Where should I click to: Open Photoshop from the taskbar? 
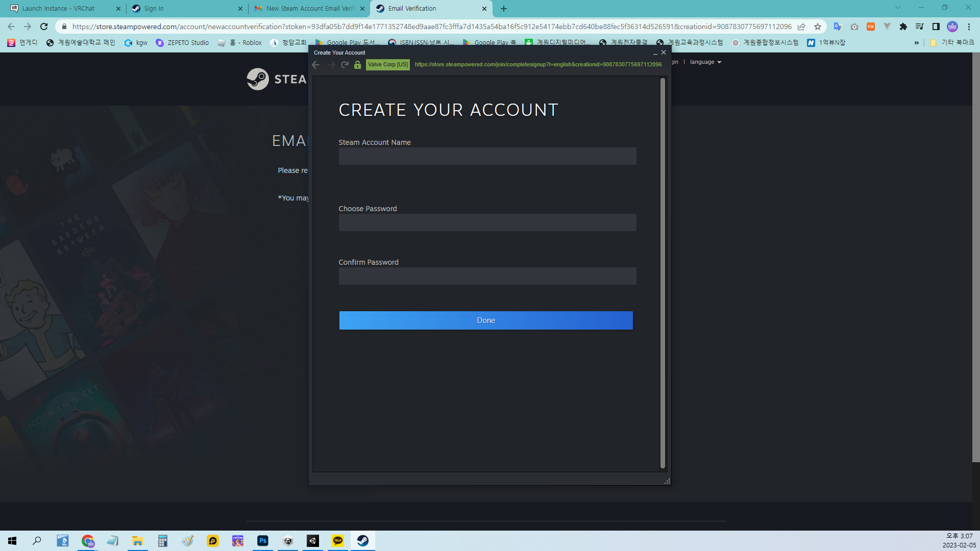tap(263, 541)
